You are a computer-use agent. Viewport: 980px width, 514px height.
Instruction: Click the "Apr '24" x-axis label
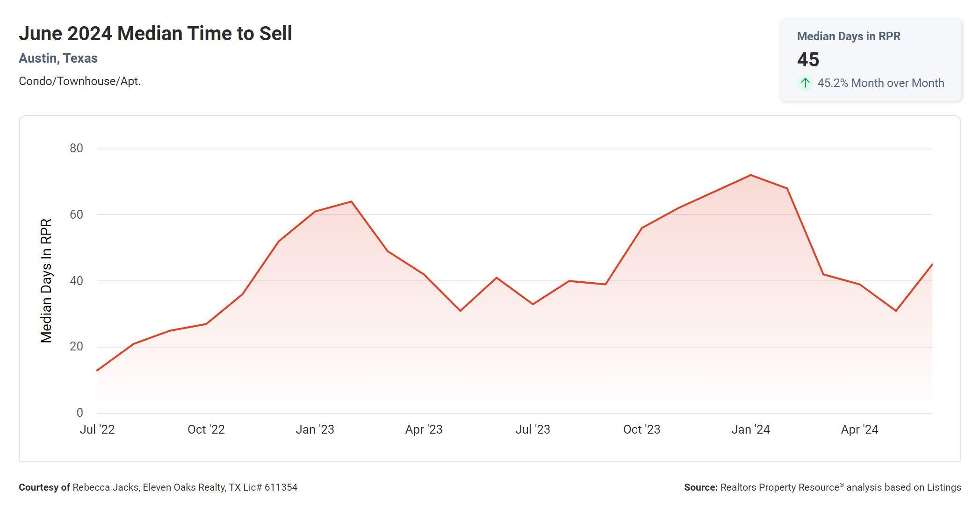(859, 429)
